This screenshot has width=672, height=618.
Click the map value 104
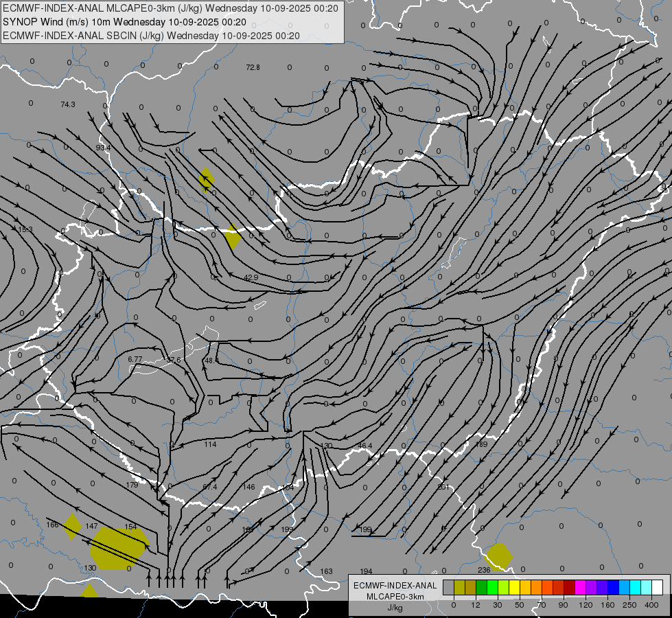[x=288, y=488]
